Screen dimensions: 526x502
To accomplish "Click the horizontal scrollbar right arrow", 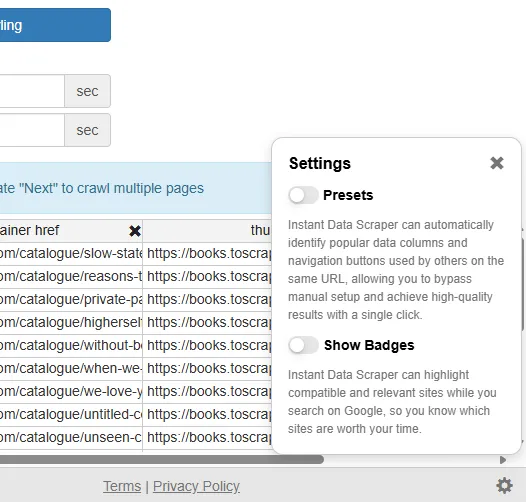I will [x=503, y=460].
